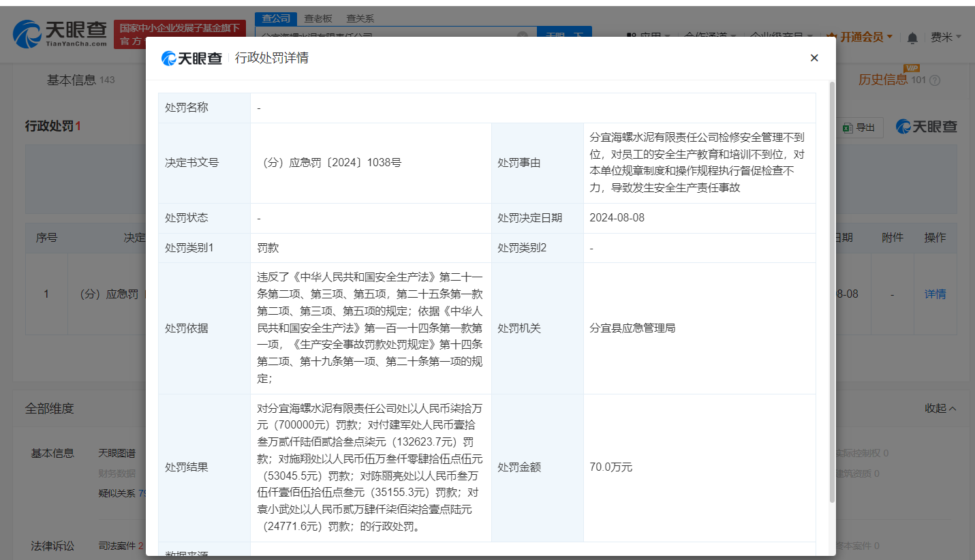The width and height of the screenshot is (975, 560).
Task: Click 疑似关系 in the left sidebar
Action: pyautogui.click(x=118, y=493)
